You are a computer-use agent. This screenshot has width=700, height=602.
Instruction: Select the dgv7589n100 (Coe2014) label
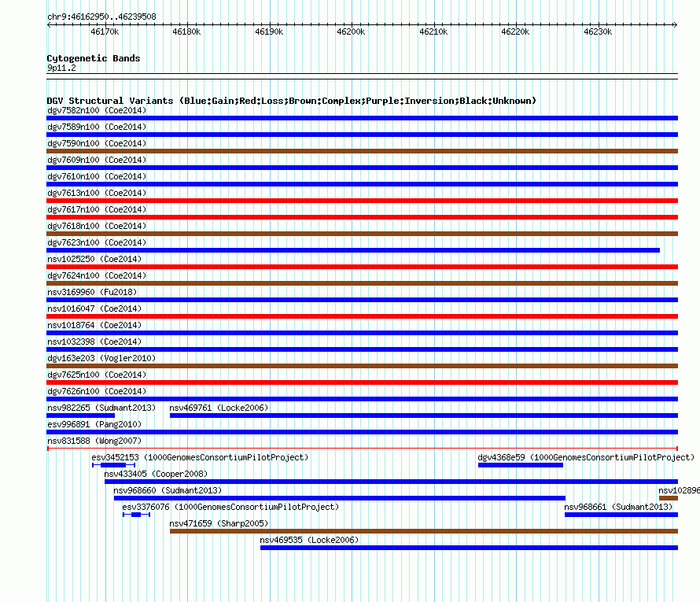tap(97, 127)
